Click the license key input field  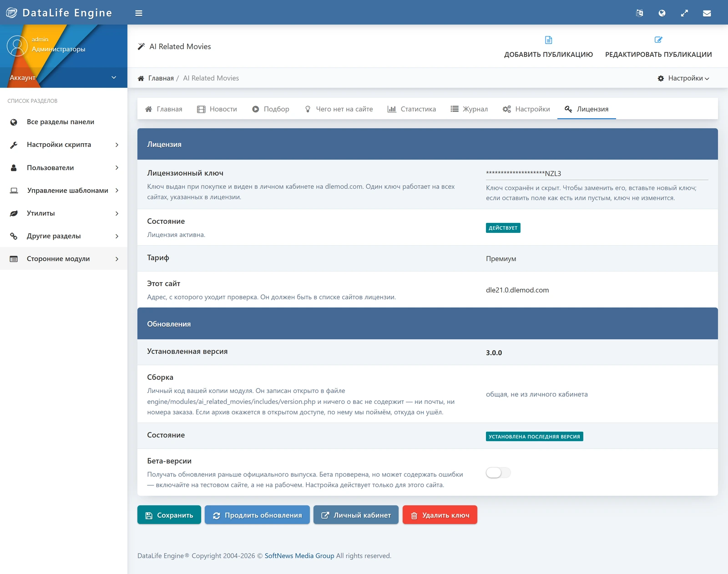coord(597,173)
